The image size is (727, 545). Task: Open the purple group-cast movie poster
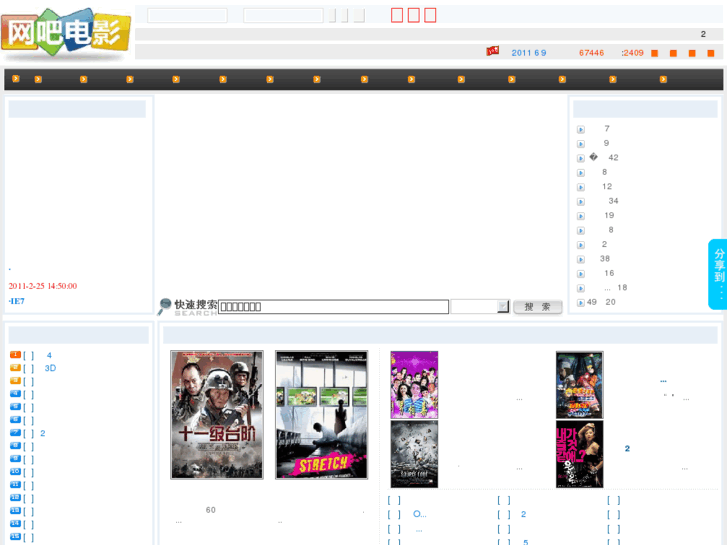tap(414, 385)
